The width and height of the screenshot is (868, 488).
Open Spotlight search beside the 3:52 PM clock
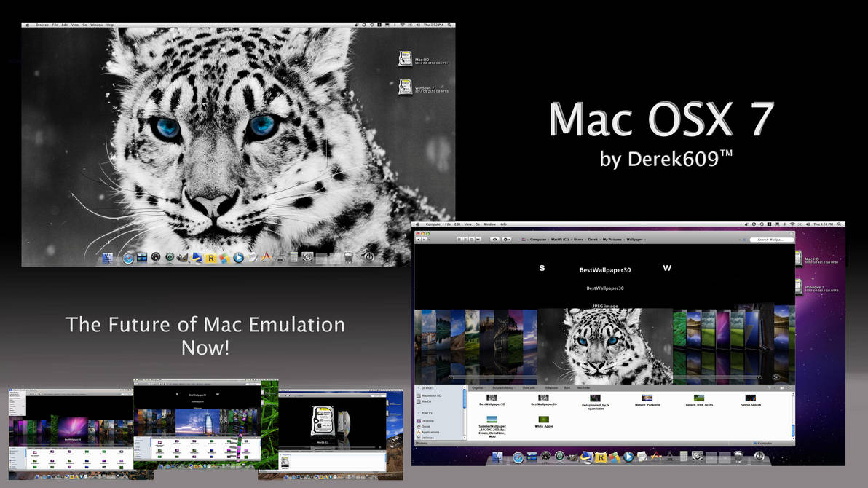click(x=449, y=25)
